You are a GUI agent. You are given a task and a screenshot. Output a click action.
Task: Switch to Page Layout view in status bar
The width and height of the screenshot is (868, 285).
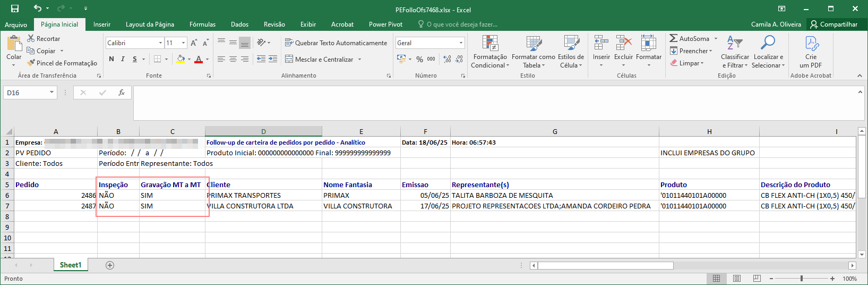pos(737,279)
